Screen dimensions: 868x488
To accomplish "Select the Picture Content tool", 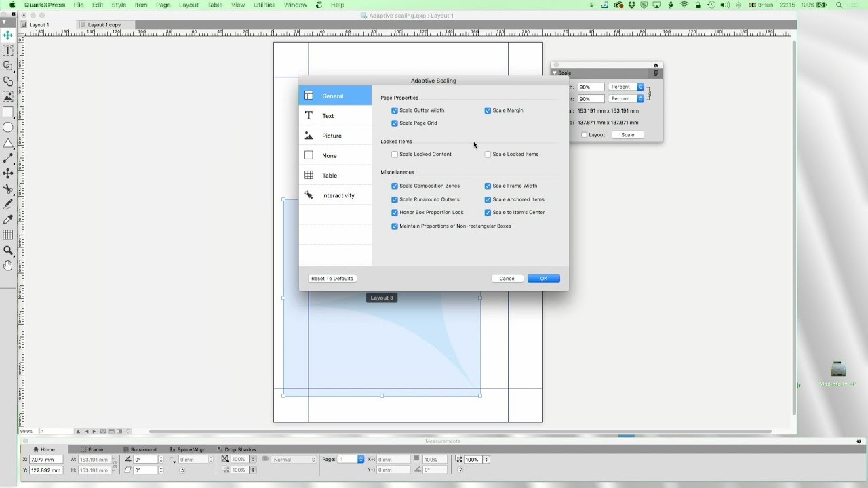I will [x=8, y=97].
